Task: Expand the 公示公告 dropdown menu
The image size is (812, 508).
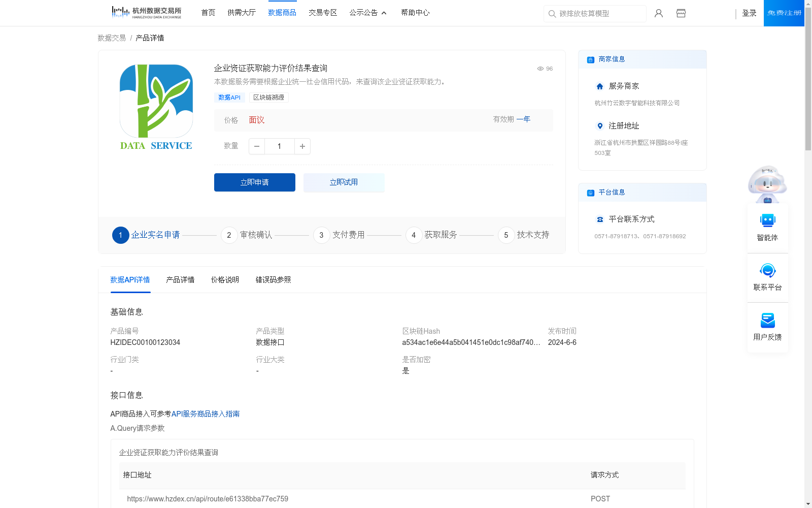Action: pos(368,13)
